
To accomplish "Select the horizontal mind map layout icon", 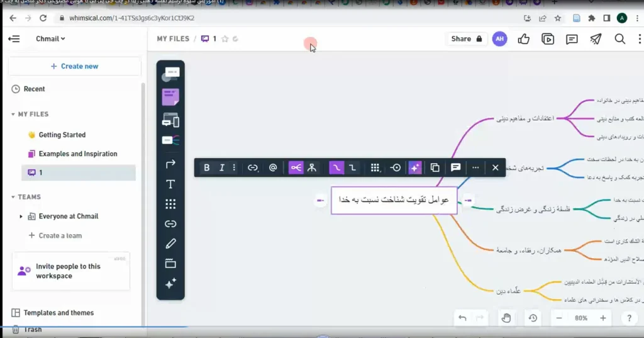I will 296,168.
